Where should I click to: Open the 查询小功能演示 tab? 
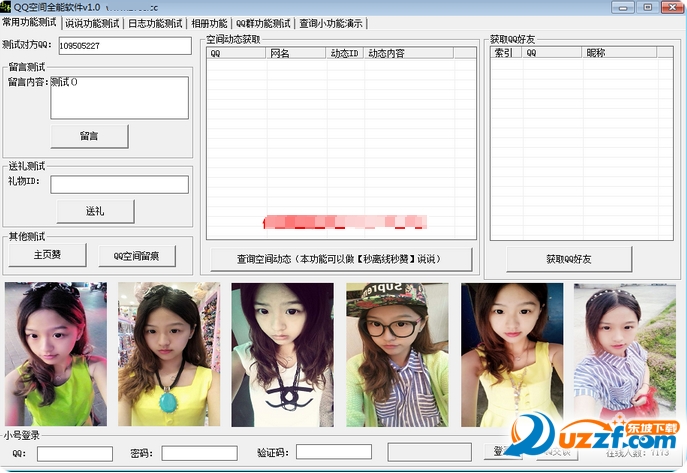(331, 23)
